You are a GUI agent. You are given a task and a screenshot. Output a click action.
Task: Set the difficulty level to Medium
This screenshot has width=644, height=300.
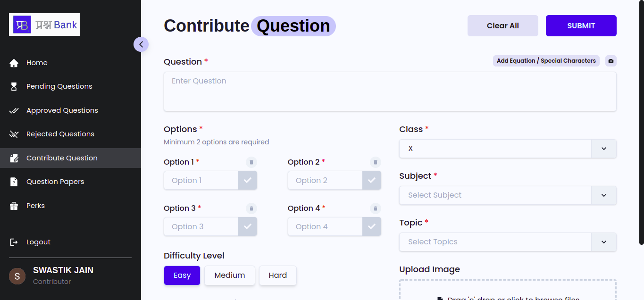pos(230,275)
